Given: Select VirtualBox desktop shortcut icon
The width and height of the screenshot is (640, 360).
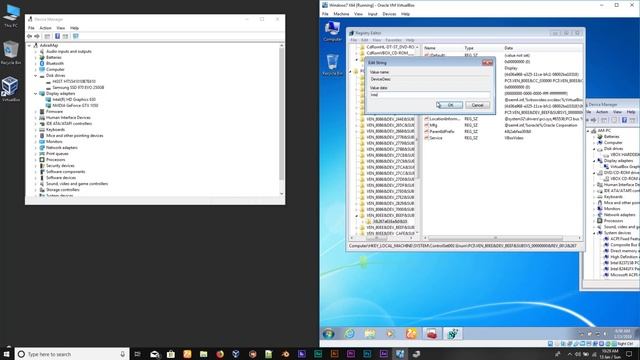Looking at the screenshot, I should point(11,89).
